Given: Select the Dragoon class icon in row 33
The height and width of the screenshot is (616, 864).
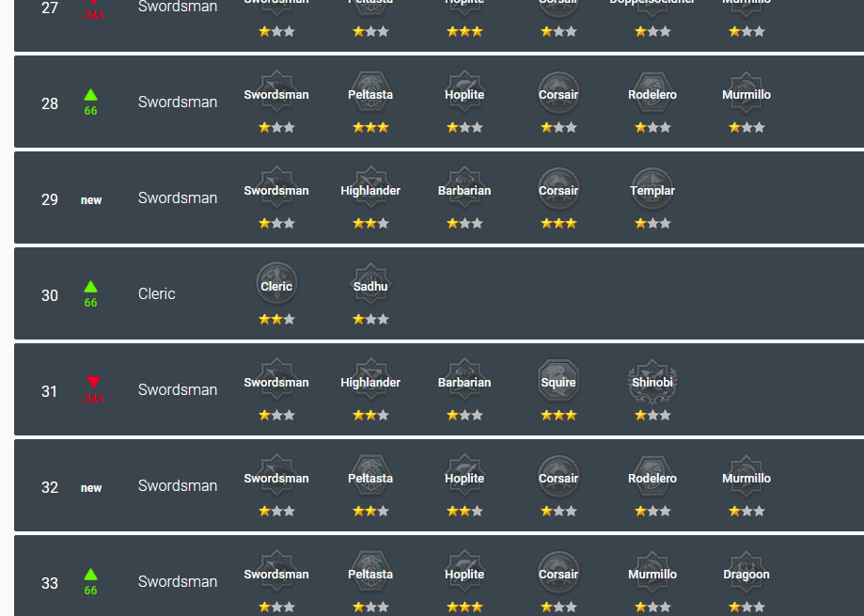Looking at the screenshot, I should [746, 572].
